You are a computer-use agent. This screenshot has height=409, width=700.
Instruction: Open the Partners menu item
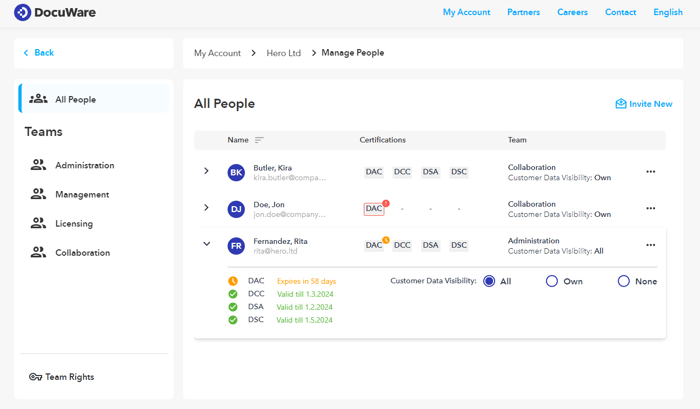(x=523, y=12)
